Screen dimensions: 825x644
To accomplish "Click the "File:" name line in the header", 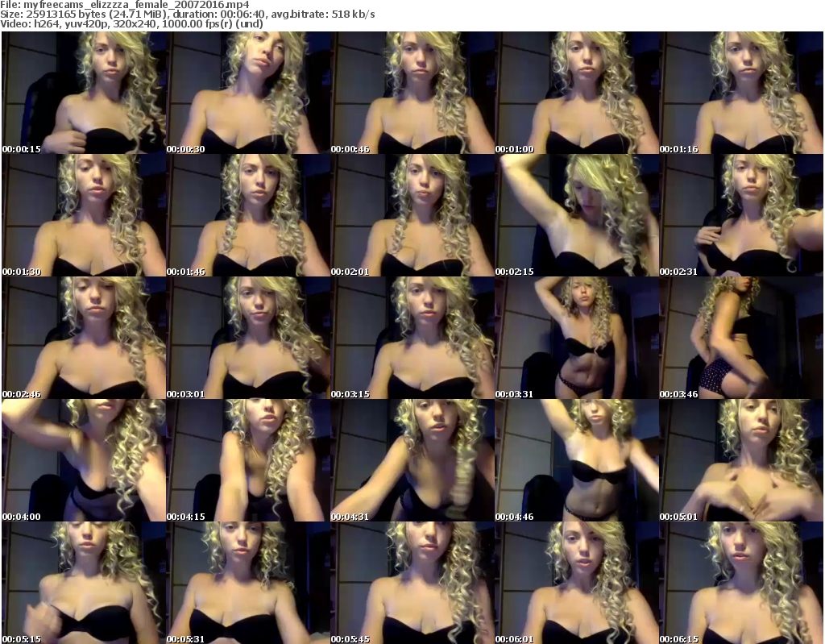I will (x=125, y=5).
